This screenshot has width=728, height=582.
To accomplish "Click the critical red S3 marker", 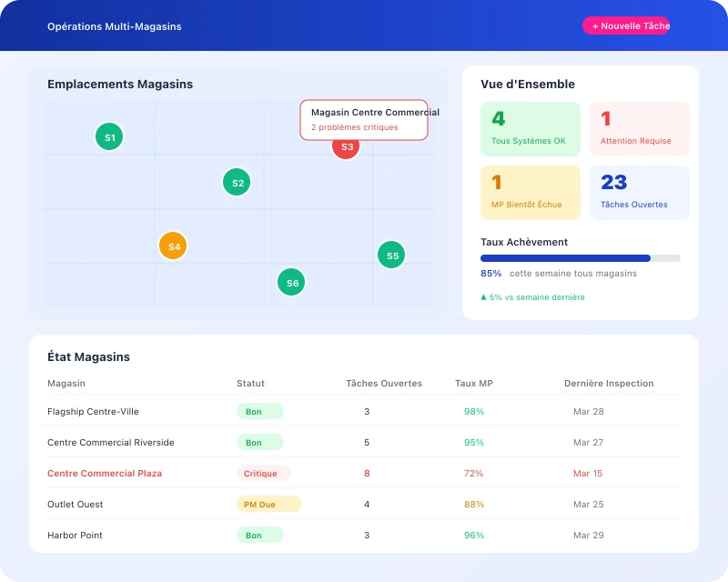I will pyautogui.click(x=345, y=146).
